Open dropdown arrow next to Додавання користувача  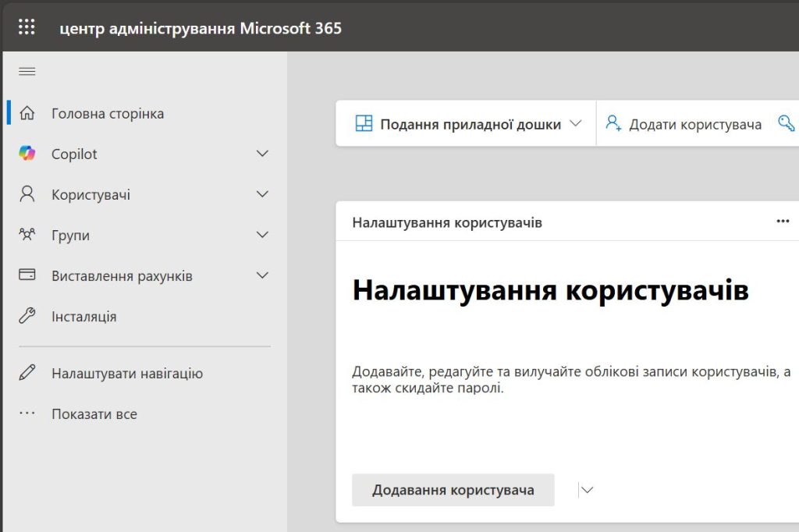[x=587, y=490]
